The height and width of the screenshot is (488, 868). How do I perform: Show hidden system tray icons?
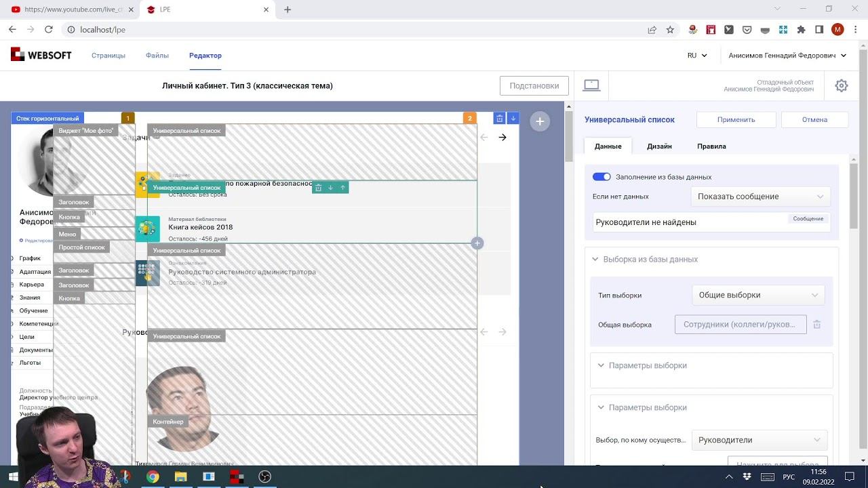pos(729,477)
